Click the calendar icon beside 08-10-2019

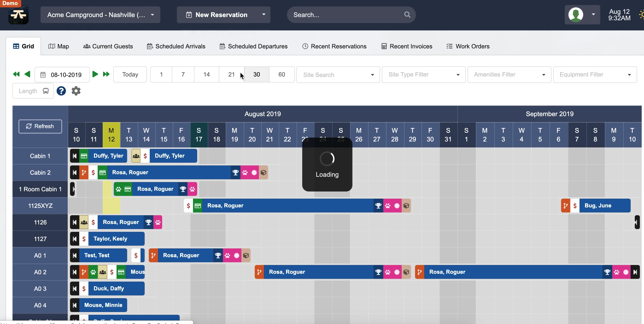point(43,75)
